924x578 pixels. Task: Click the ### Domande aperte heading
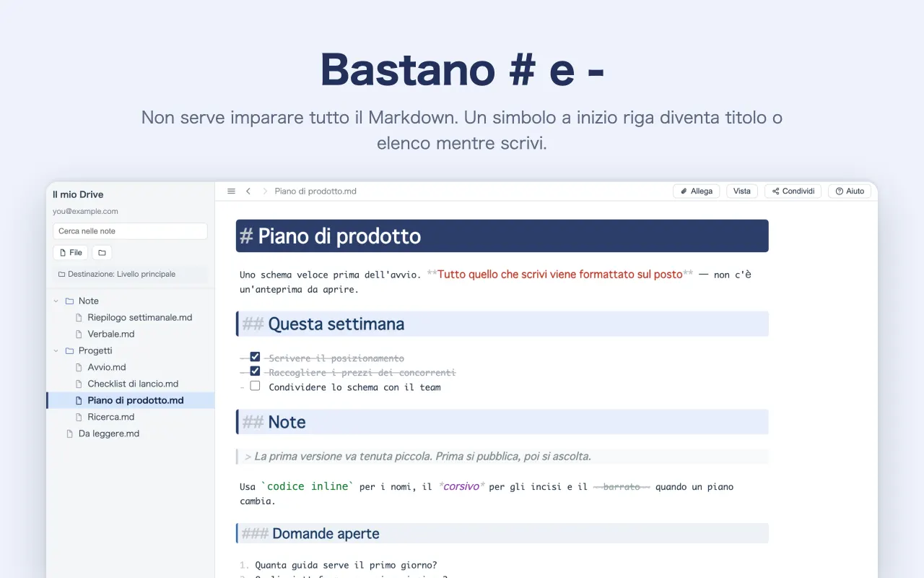[x=502, y=534]
